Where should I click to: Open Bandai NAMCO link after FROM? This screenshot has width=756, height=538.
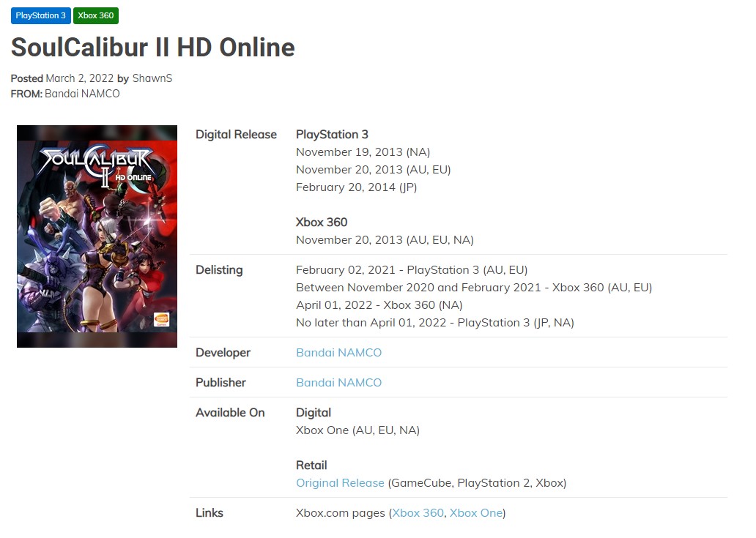tap(83, 94)
